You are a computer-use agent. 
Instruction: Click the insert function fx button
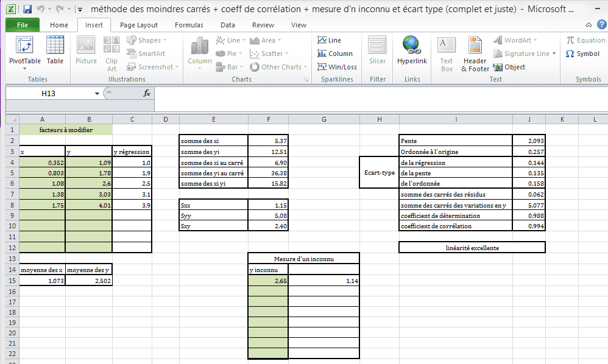click(147, 93)
